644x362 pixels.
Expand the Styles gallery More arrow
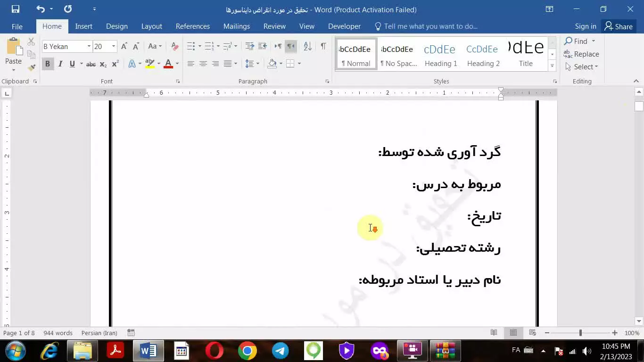[552, 66]
